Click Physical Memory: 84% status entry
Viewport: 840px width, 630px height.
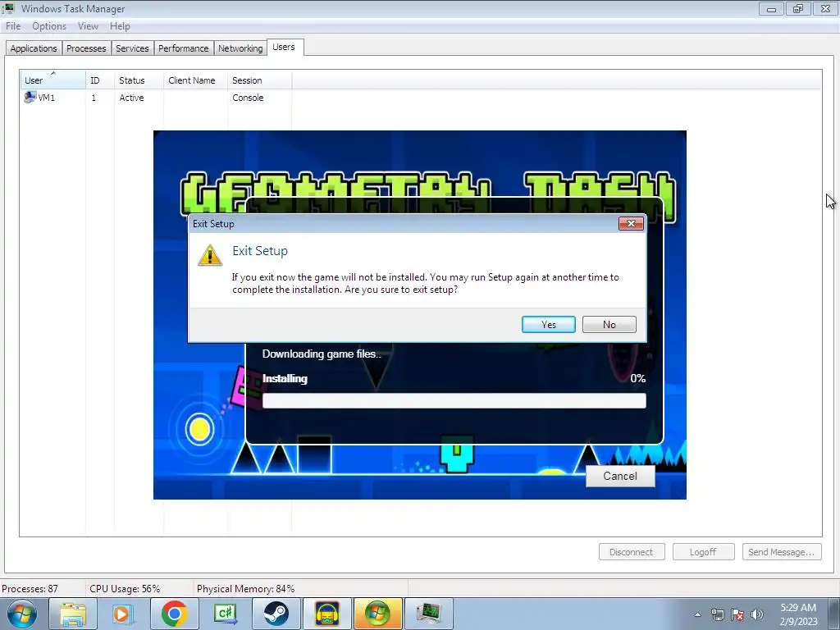[246, 589]
